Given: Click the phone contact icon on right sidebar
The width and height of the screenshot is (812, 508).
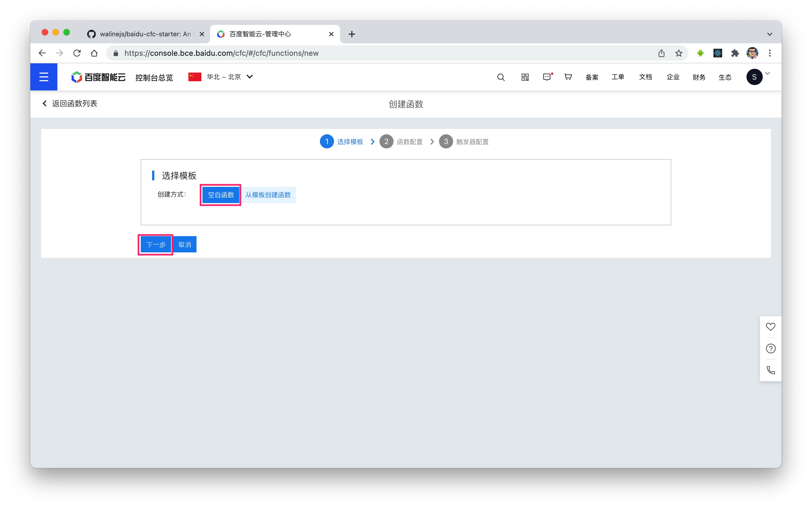Looking at the screenshot, I should pos(770,370).
